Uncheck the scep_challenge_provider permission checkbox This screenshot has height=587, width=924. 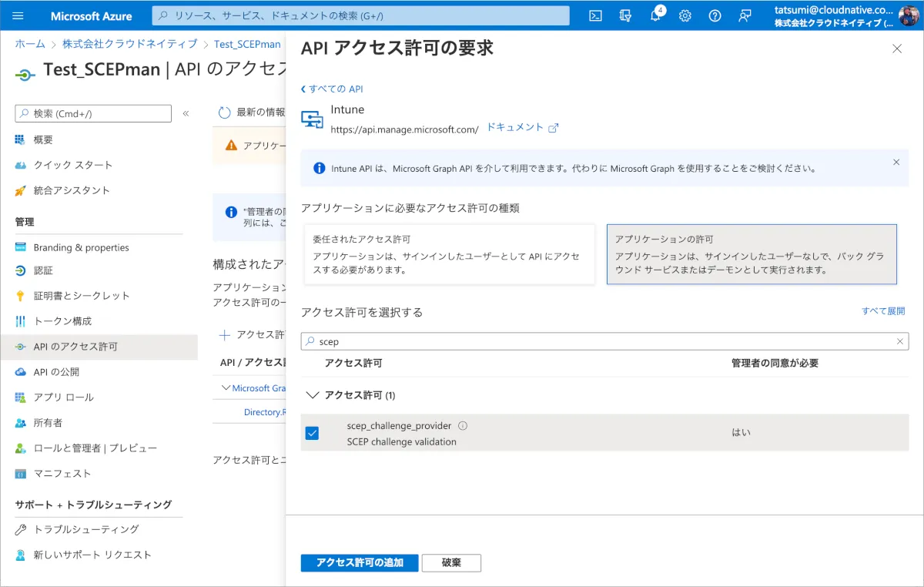click(x=312, y=433)
